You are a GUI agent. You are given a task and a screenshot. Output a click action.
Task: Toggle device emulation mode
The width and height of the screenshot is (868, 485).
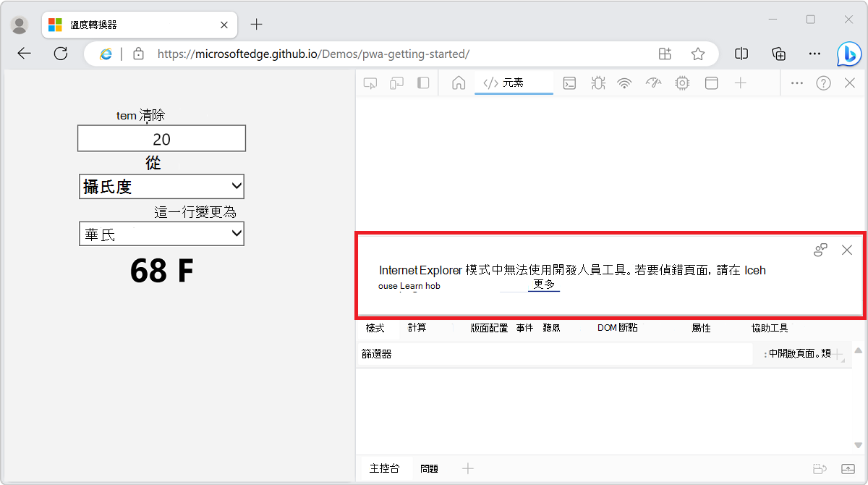[x=396, y=83]
